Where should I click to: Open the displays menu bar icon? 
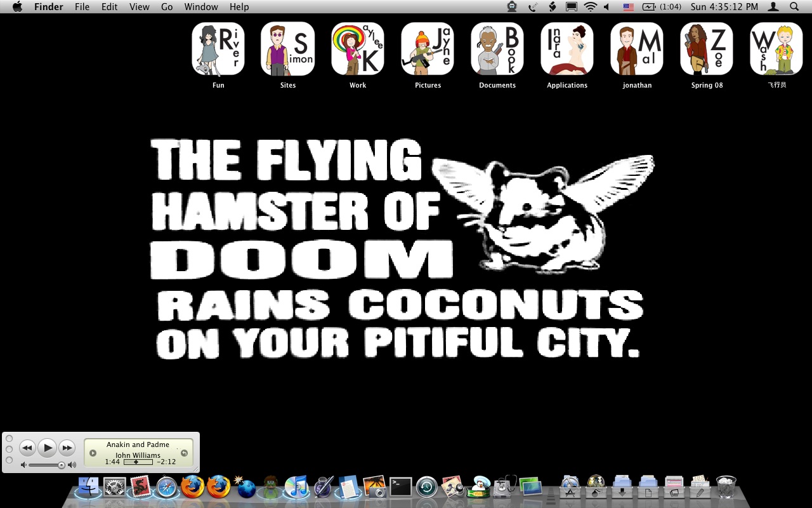pyautogui.click(x=572, y=7)
